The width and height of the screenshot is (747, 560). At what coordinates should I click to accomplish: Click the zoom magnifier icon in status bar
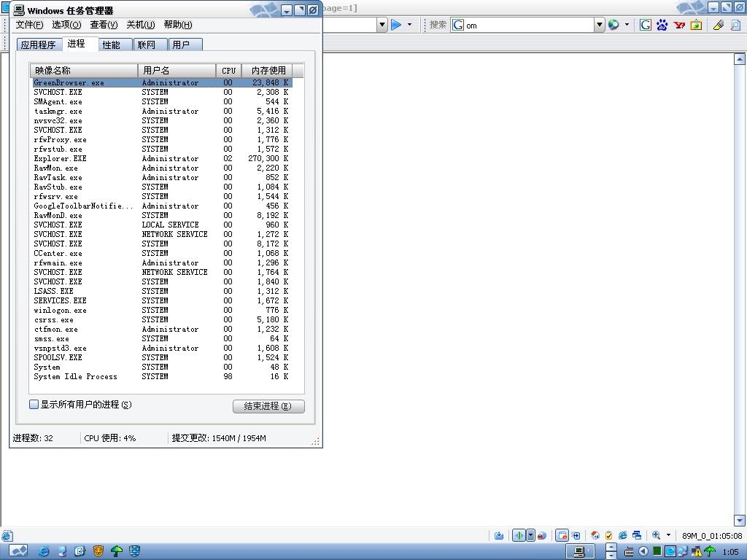pyautogui.click(x=657, y=535)
